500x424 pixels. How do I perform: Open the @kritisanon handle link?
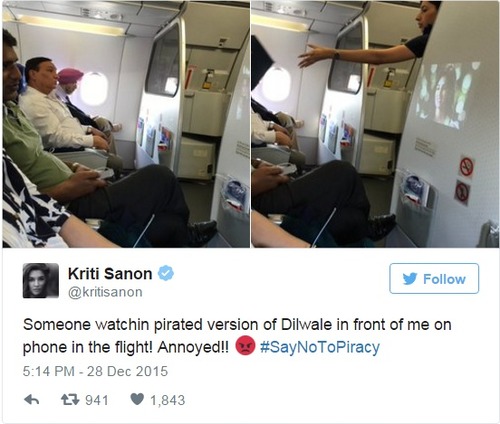click(105, 292)
